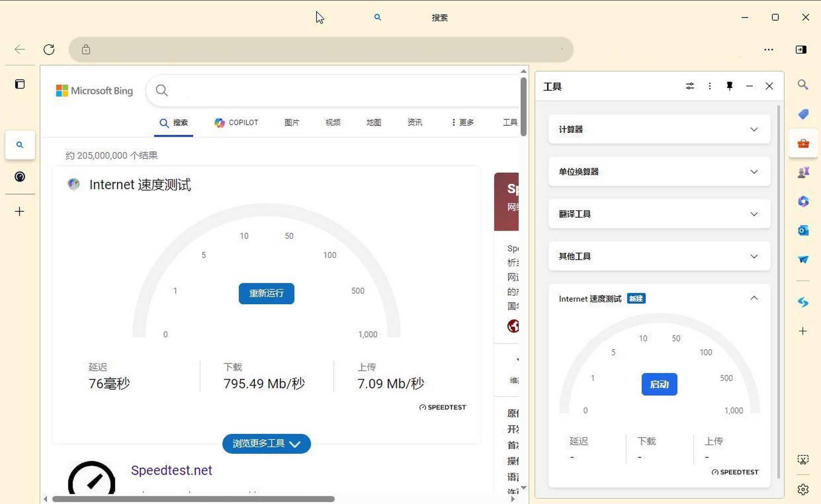Open Games chess icon in sidebar

803,172
